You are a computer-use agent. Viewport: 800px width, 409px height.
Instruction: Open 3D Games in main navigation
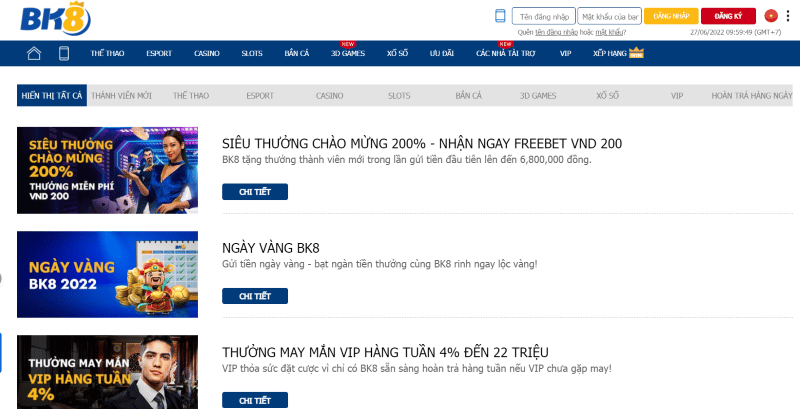pyautogui.click(x=348, y=53)
